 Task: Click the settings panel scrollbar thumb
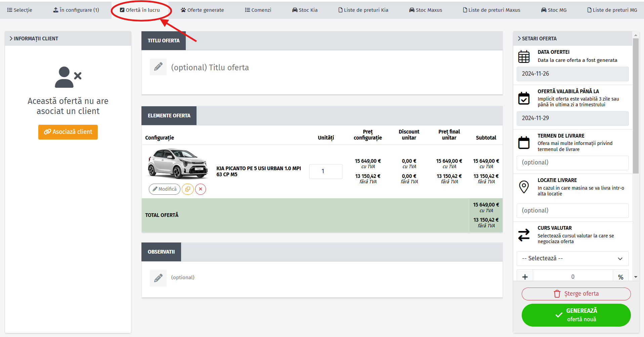click(636, 106)
